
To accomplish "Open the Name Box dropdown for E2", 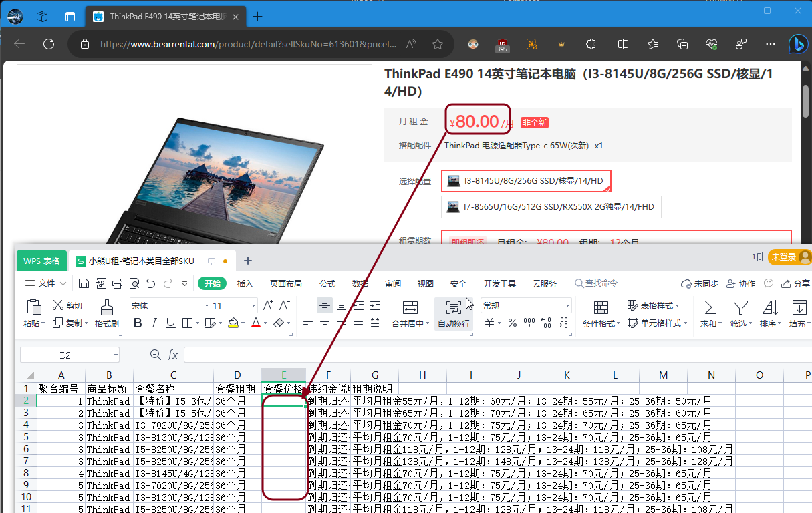I will point(116,355).
